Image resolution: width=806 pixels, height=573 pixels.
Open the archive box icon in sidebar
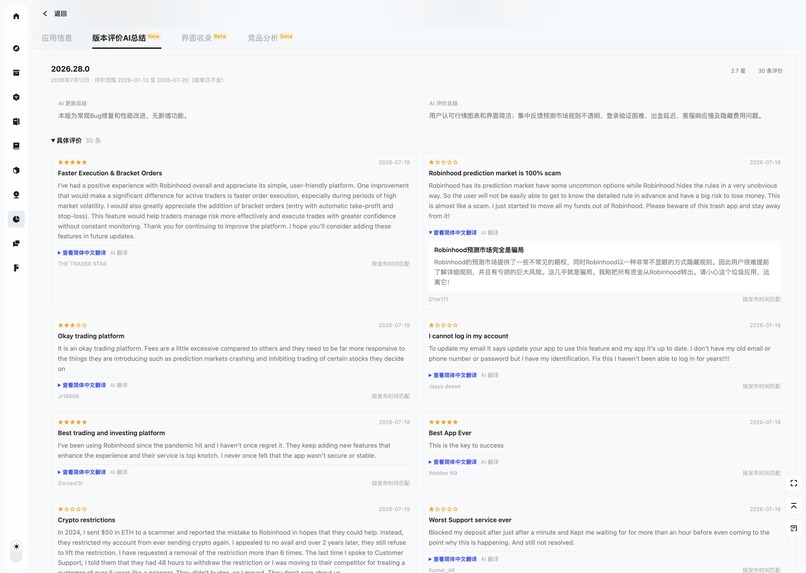[x=16, y=72]
